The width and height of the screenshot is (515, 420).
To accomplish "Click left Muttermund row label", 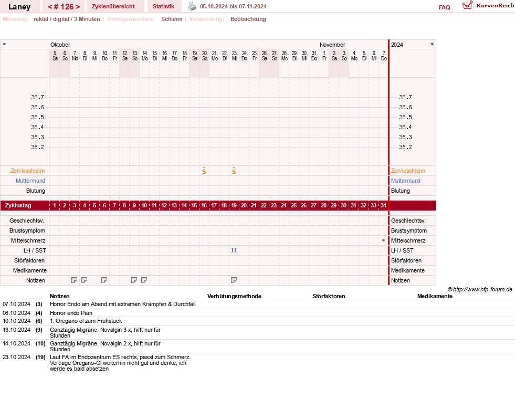I will (30, 181).
